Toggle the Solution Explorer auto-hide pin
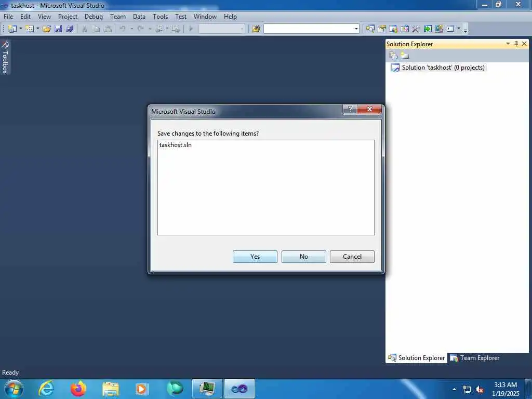532x399 pixels. (516, 44)
